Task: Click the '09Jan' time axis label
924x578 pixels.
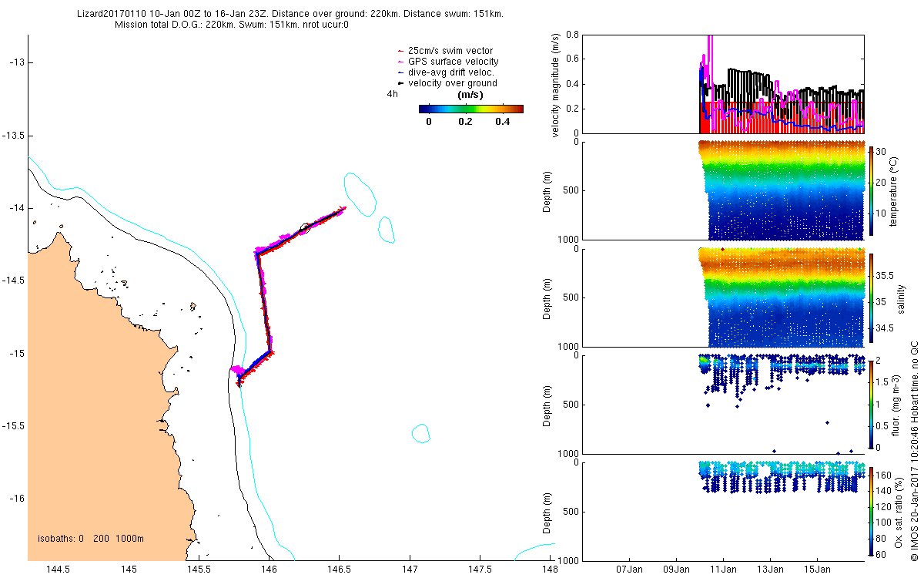Action: 677,570
